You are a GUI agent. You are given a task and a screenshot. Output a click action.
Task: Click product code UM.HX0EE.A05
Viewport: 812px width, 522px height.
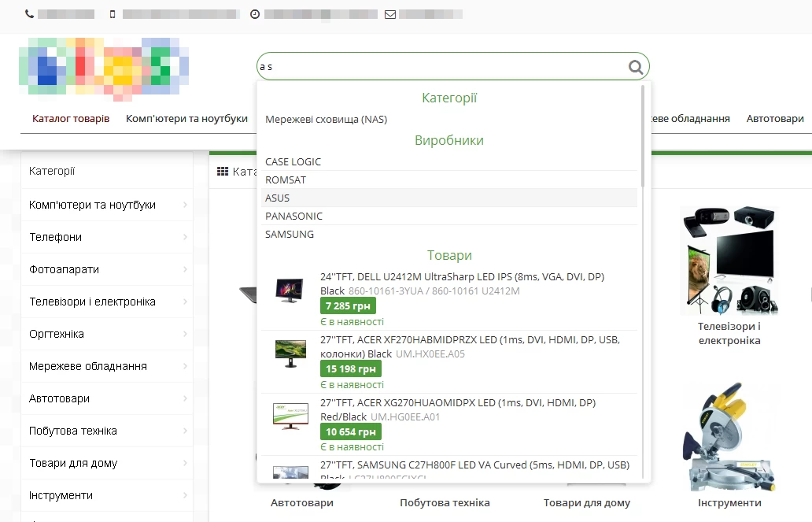pyautogui.click(x=430, y=354)
